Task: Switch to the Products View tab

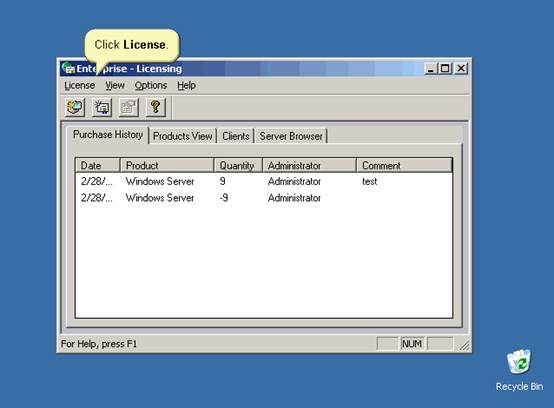Action: [183, 136]
